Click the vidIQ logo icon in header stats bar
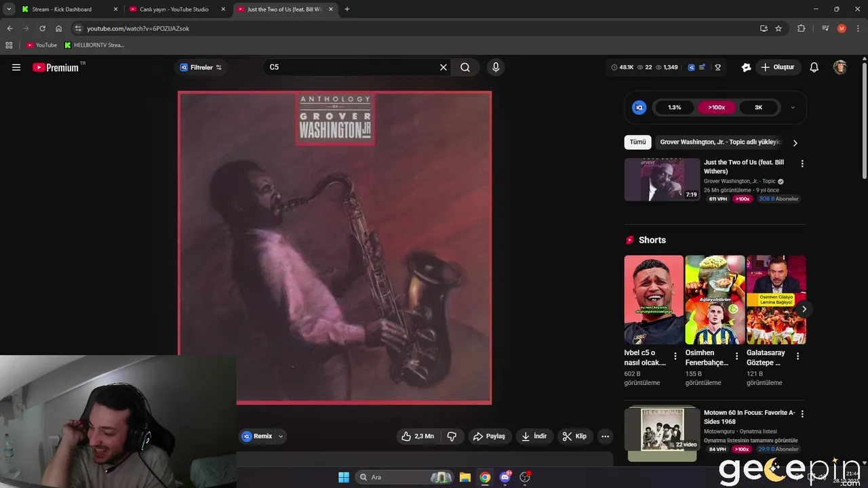The width and height of the screenshot is (868, 488). [691, 67]
